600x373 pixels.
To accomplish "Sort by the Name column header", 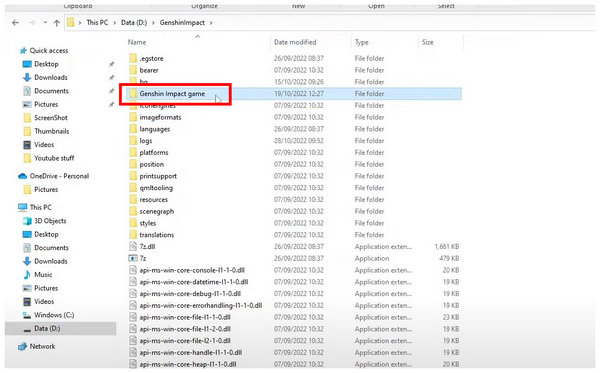I will [137, 42].
